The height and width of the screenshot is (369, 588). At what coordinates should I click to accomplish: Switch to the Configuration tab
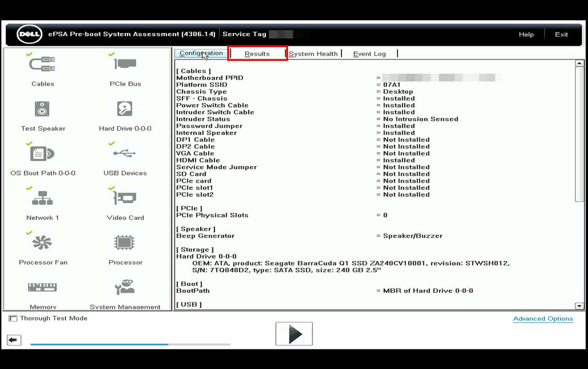point(201,53)
